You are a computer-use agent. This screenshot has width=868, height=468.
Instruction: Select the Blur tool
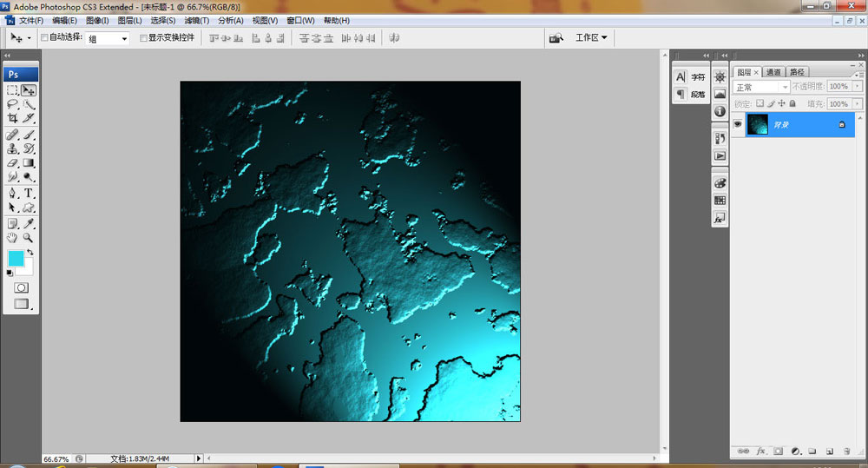pyautogui.click(x=13, y=176)
